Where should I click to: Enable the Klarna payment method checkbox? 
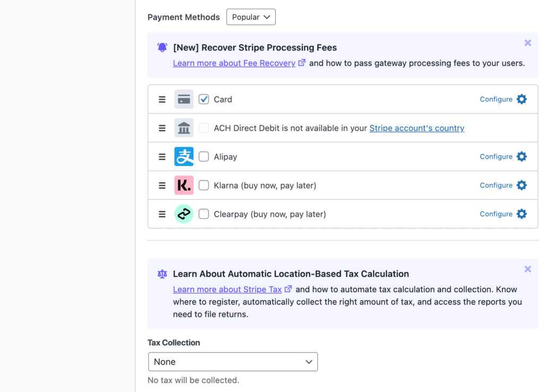pos(203,185)
